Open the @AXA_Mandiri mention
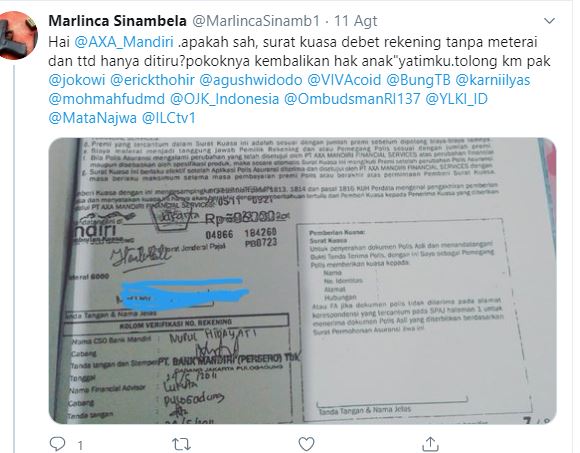 (124, 42)
